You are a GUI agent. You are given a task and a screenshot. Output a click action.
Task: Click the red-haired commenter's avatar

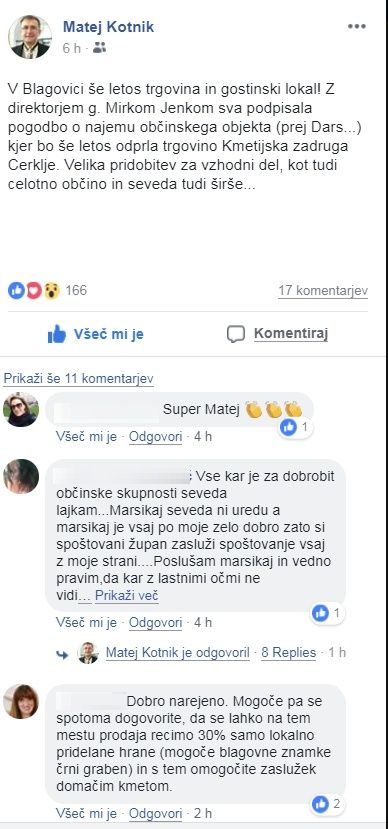(x=21, y=702)
